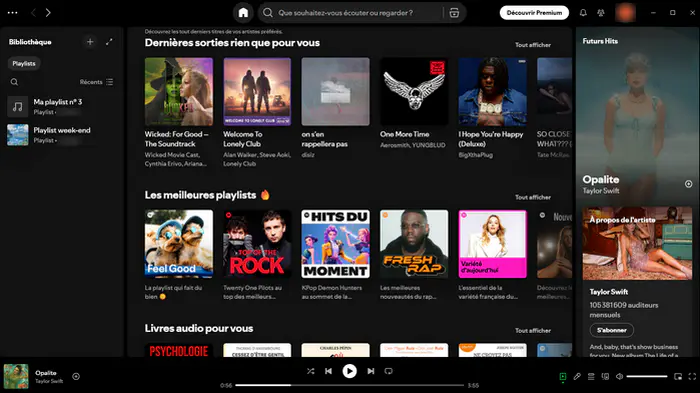Open the Psychologie audiobook

click(179, 350)
